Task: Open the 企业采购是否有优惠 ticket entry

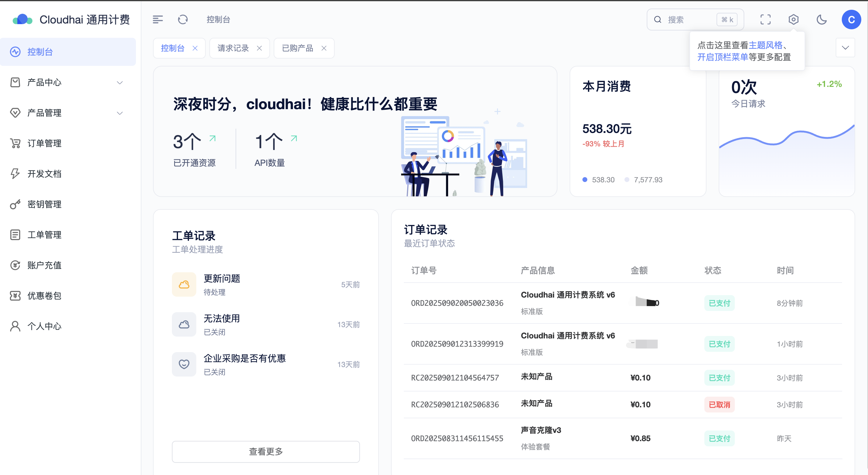Action: click(266, 364)
